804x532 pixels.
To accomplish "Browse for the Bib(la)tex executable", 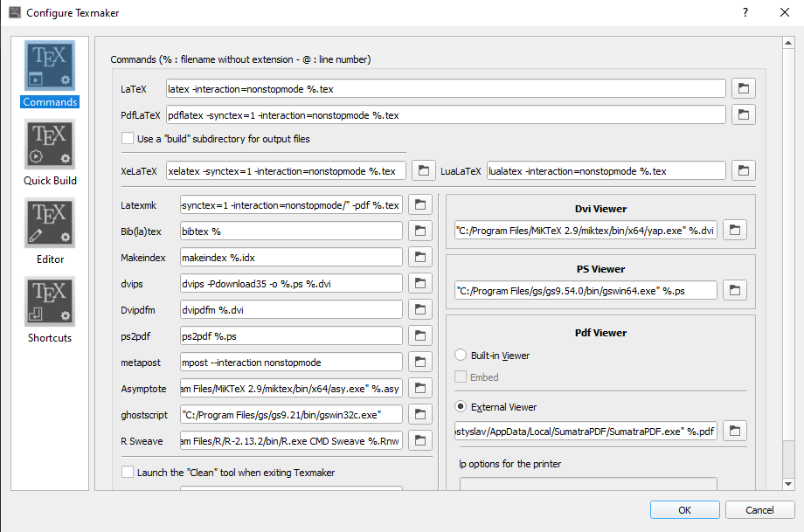I will (420, 231).
